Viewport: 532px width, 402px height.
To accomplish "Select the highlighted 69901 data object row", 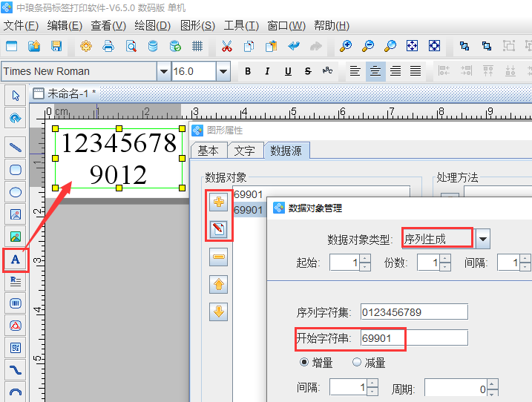I will [x=250, y=210].
